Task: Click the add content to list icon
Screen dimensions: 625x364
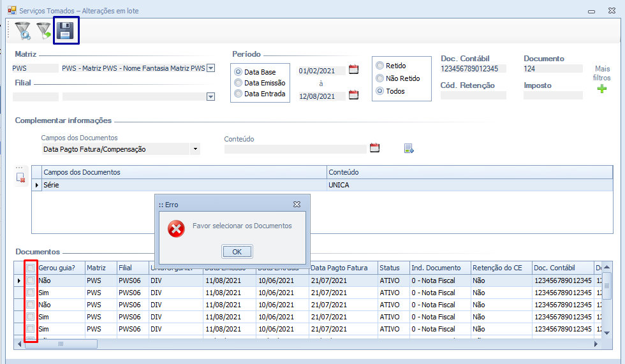Action: pos(409,149)
